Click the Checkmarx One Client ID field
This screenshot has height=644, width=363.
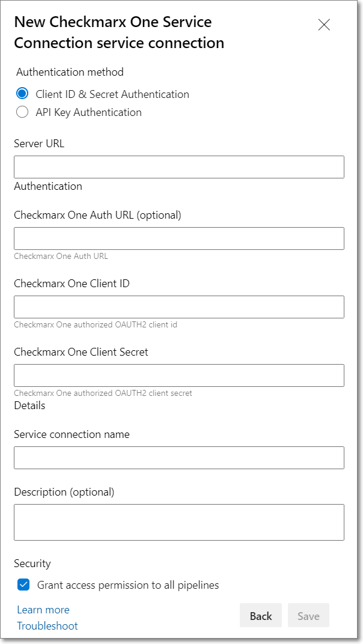click(x=179, y=307)
